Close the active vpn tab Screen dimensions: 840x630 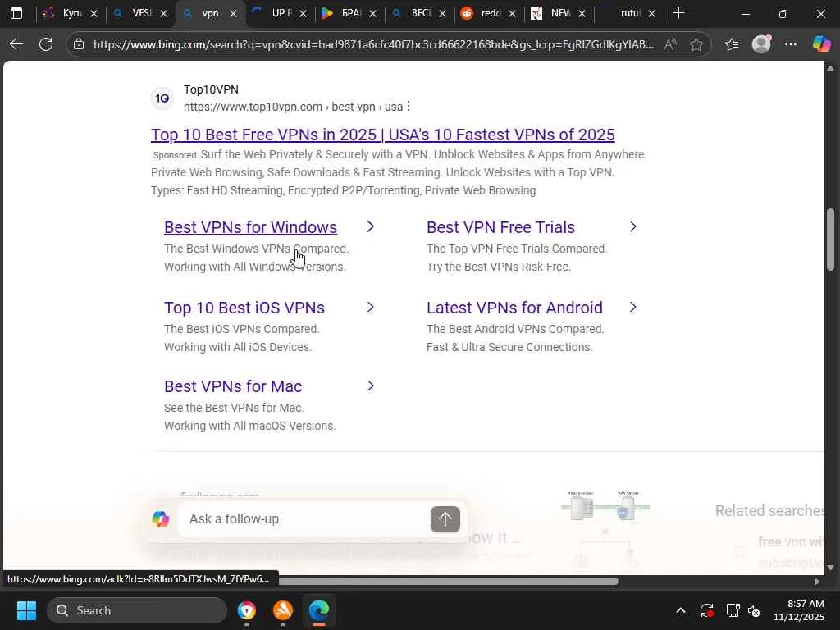(233, 13)
